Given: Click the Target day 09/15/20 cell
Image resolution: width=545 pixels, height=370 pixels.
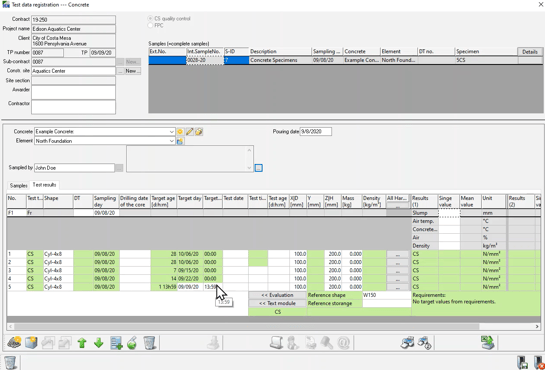Looking at the screenshot, I should coord(190,271).
